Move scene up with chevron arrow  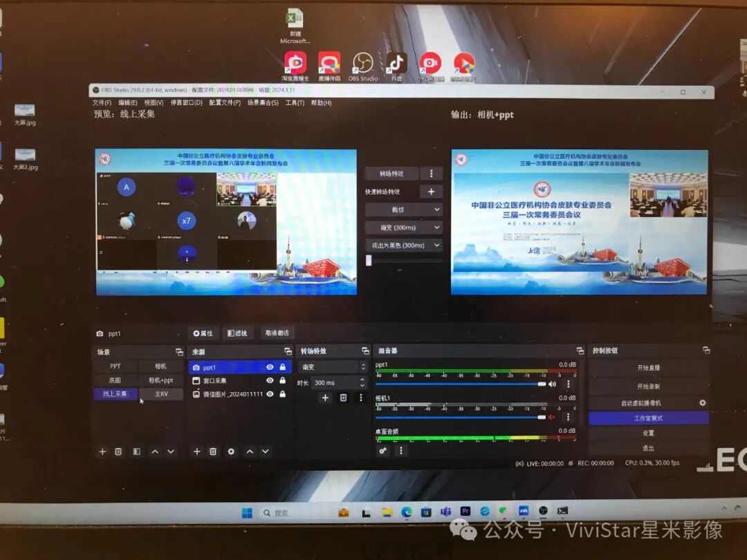[155, 451]
